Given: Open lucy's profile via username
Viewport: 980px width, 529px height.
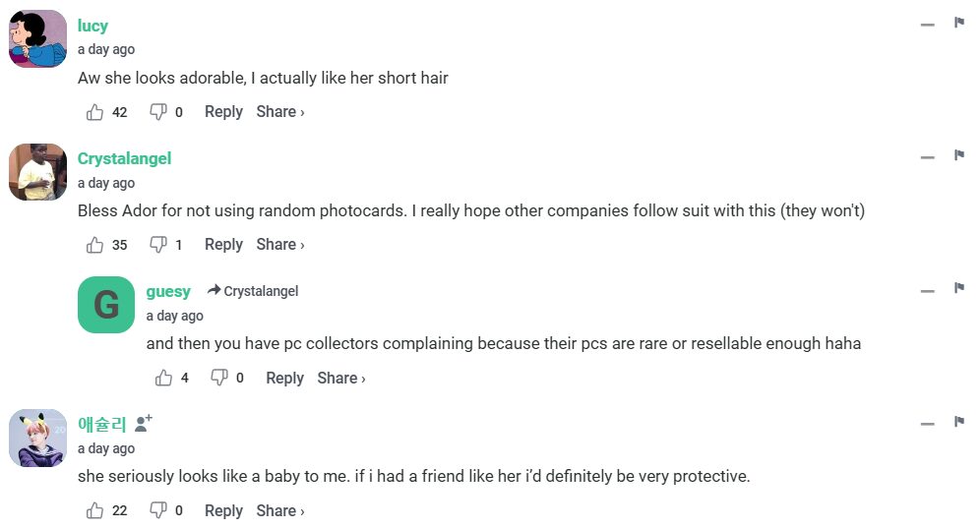Looking at the screenshot, I should (x=92, y=26).
